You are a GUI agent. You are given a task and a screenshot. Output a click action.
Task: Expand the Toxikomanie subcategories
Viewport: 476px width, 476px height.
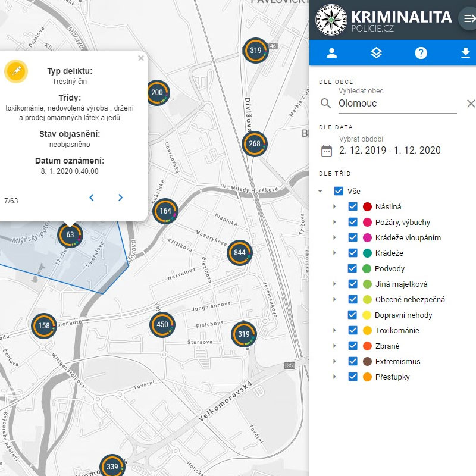[x=334, y=330]
